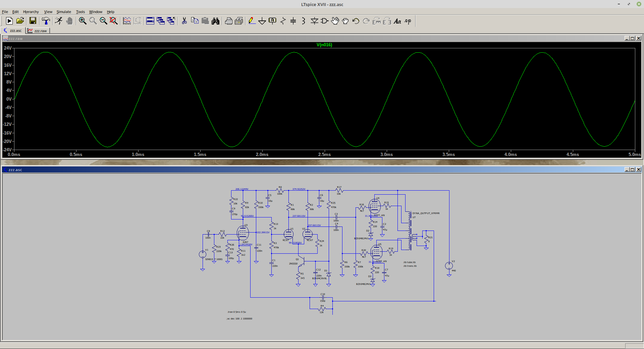Open the Control Panel hammer icon
Viewport: 644px width, 349px height.
[46, 21]
